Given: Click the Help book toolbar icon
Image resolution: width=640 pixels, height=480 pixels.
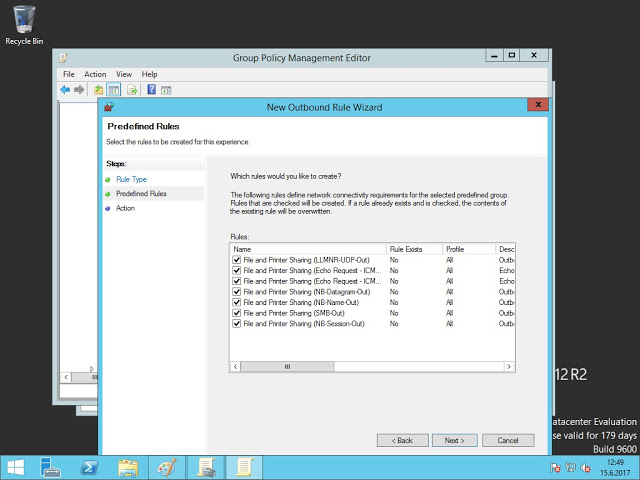Looking at the screenshot, I should pos(151,90).
